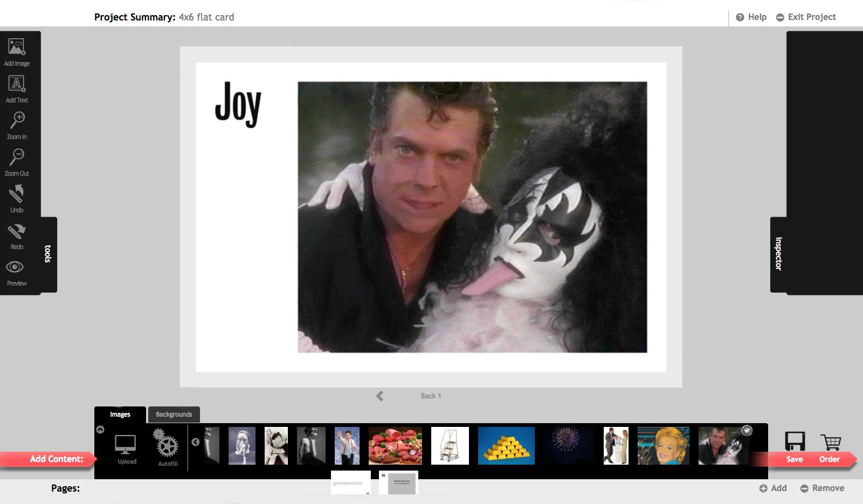Click the Exit Project link

tap(806, 17)
